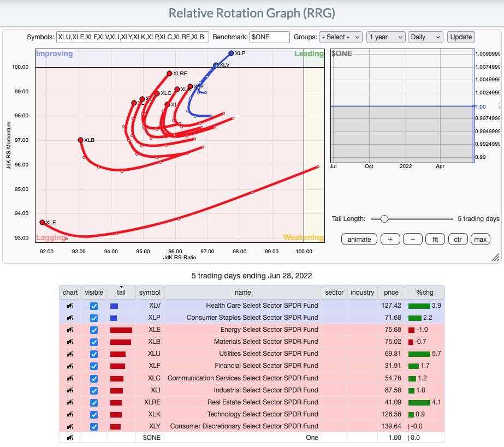Click XLRE %chg value 4.1
This screenshot has width=504, height=447.
point(436,402)
